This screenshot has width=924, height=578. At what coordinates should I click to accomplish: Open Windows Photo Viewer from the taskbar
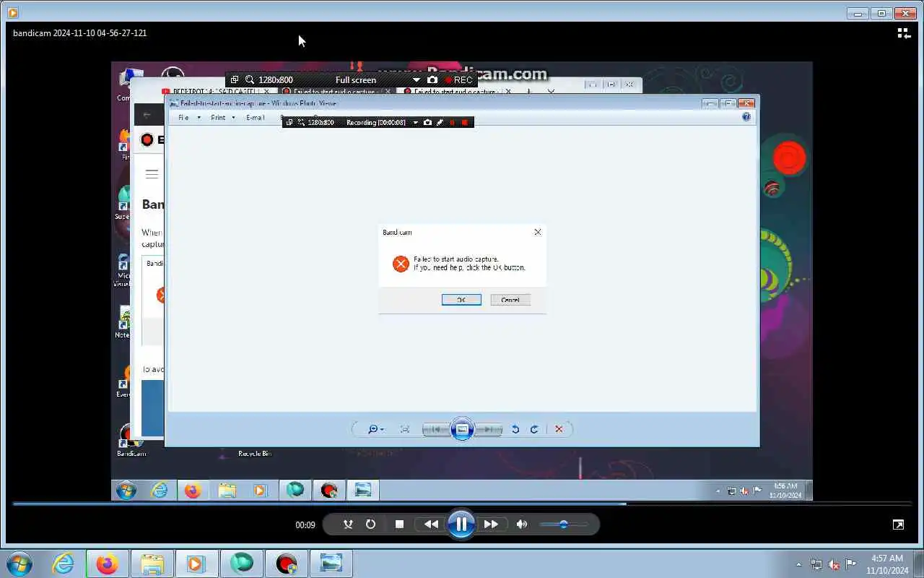(x=331, y=563)
